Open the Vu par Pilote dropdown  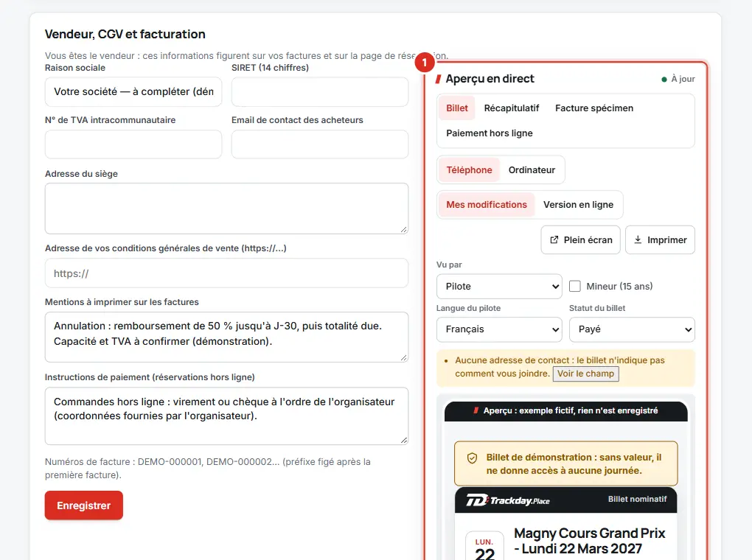499,286
